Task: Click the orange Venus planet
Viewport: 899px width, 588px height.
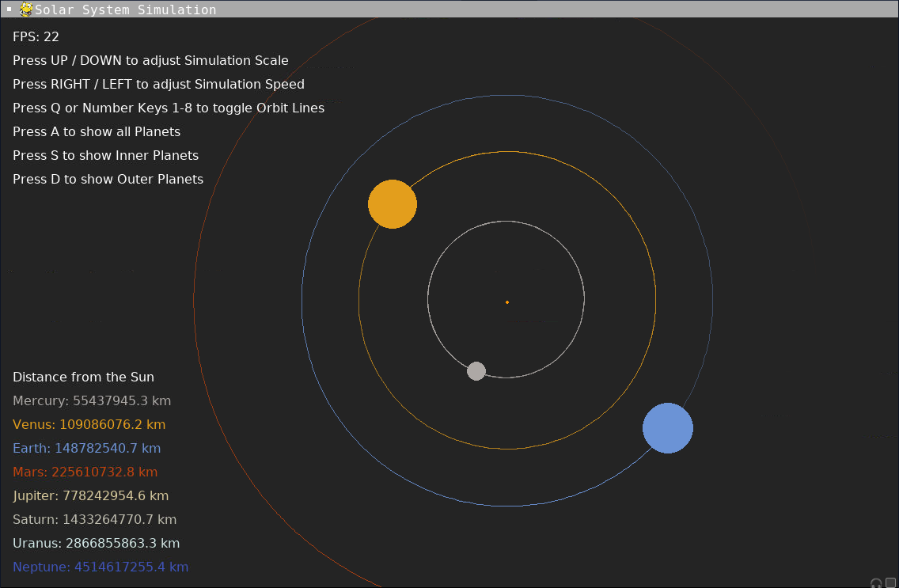Action: coord(393,204)
